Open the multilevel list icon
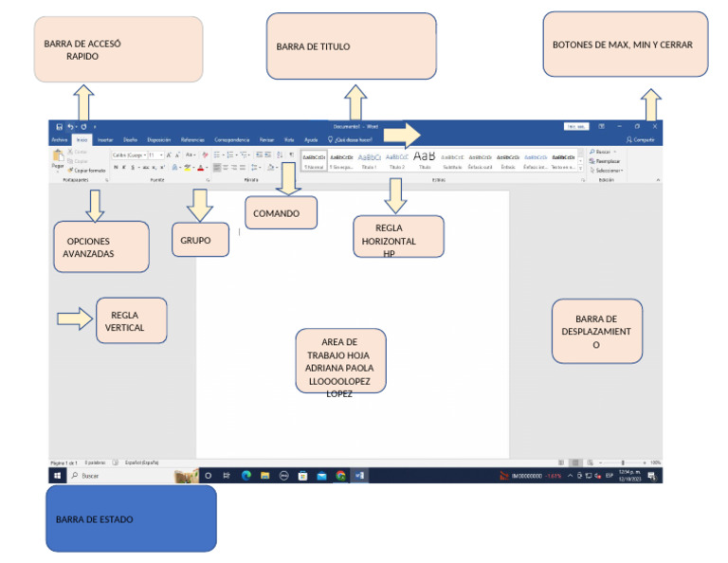728x563 pixels. coord(244,155)
